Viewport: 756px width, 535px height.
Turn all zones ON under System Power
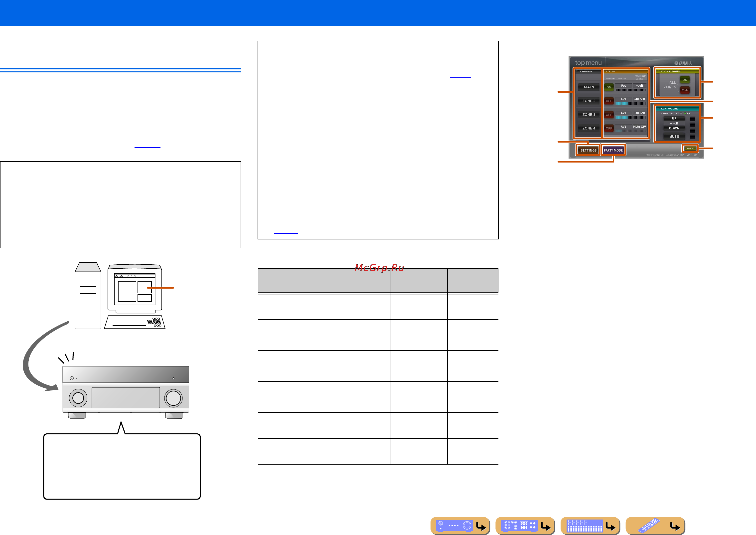point(685,80)
